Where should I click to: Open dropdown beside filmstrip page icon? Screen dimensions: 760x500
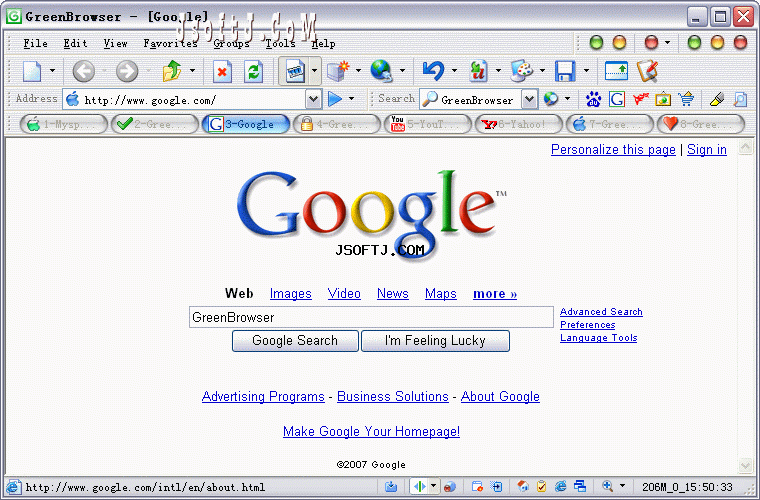(315, 71)
